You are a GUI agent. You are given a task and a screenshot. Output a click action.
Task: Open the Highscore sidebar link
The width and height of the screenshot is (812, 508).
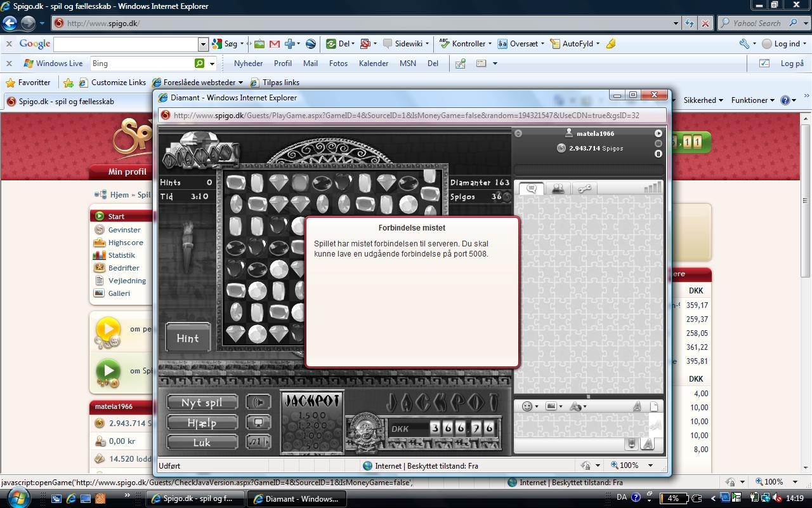click(126, 243)
